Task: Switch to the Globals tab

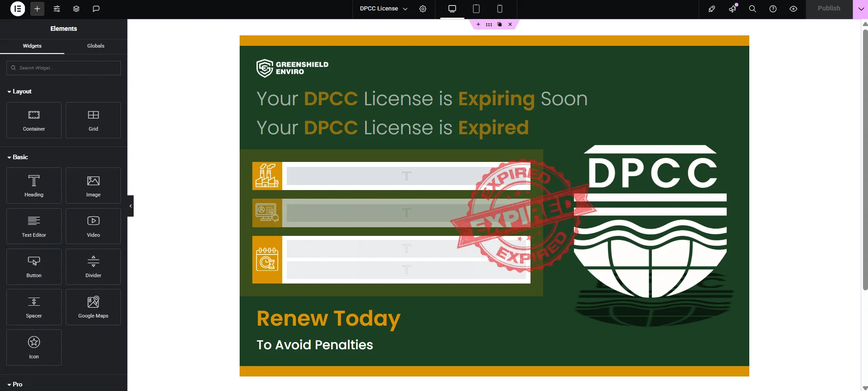Action: click(x=96, y=46)
